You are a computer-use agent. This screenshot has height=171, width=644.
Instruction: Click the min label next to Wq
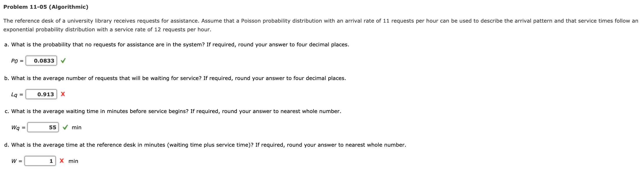pyautogui.click(x=77, y=127)
